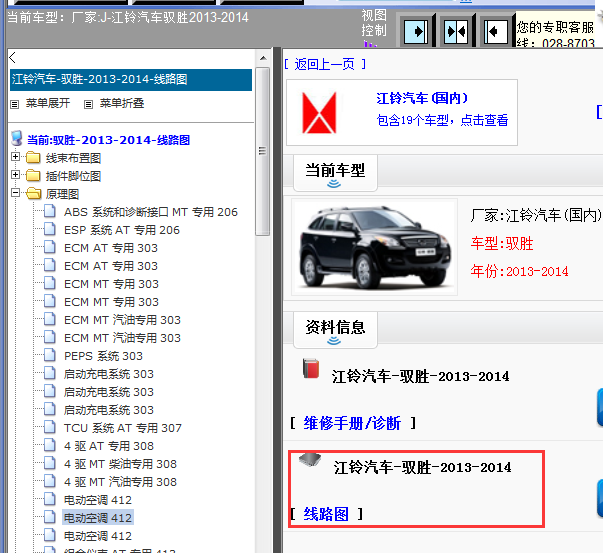
Task: Click the tree panel scrollbar up arrow
Action: 263,58
